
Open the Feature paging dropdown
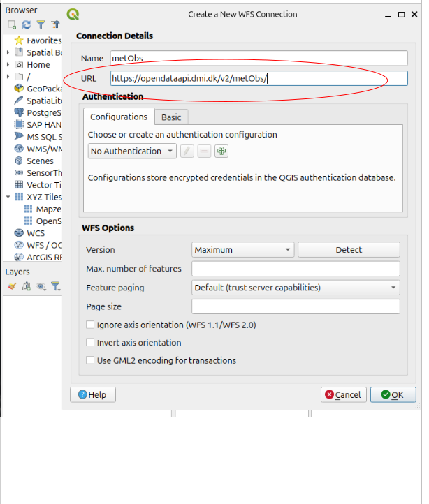[296, 288]
